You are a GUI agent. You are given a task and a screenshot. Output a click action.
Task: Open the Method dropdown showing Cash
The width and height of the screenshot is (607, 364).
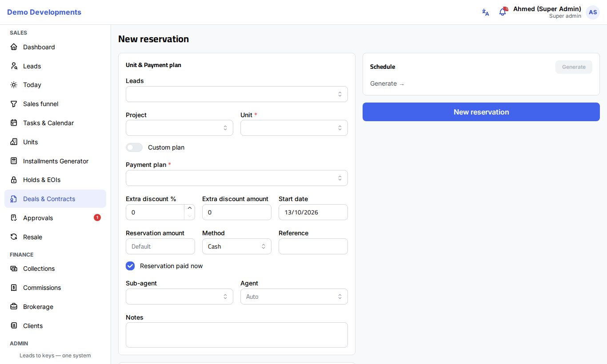pos(237,246)
